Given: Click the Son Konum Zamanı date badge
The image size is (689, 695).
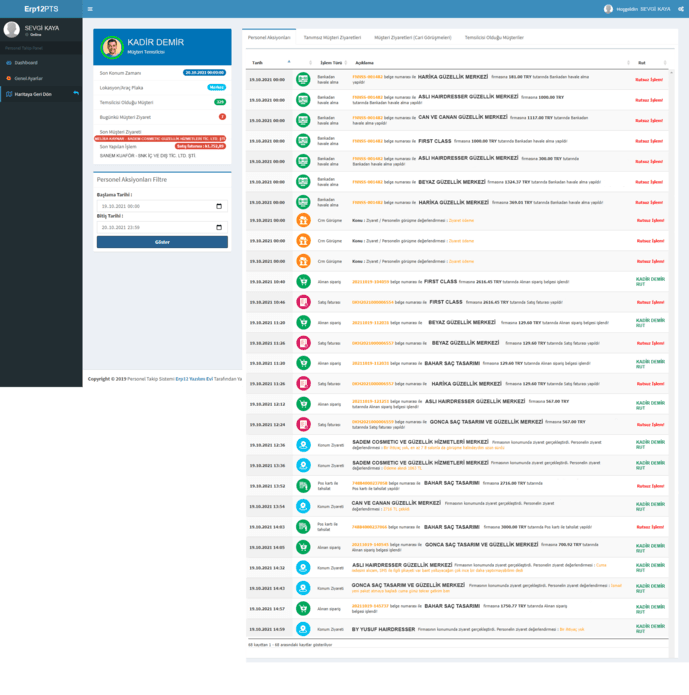Looking at the screenshot, I should click(x=204, y=73).
